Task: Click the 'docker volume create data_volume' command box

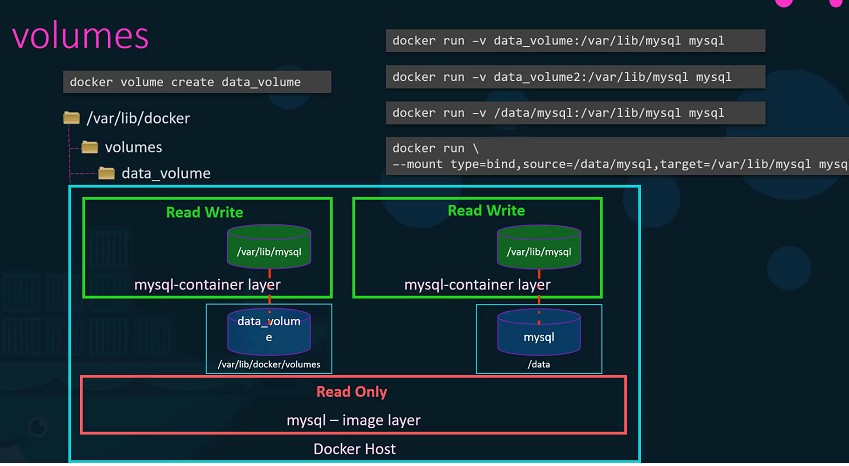Action: tap(198, 82)
